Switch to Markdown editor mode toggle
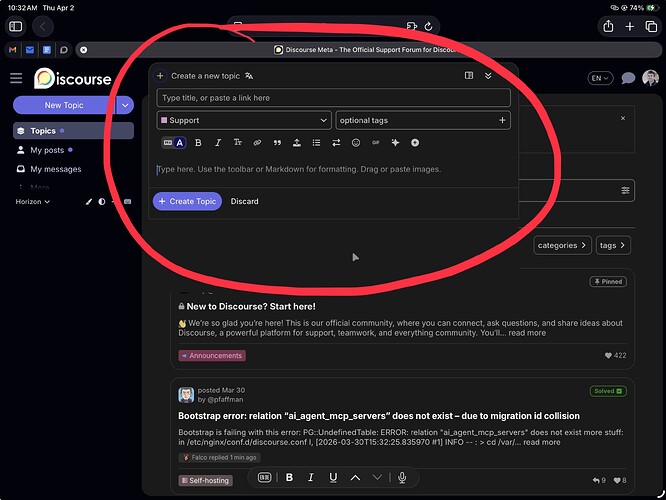 click(168, 143)
